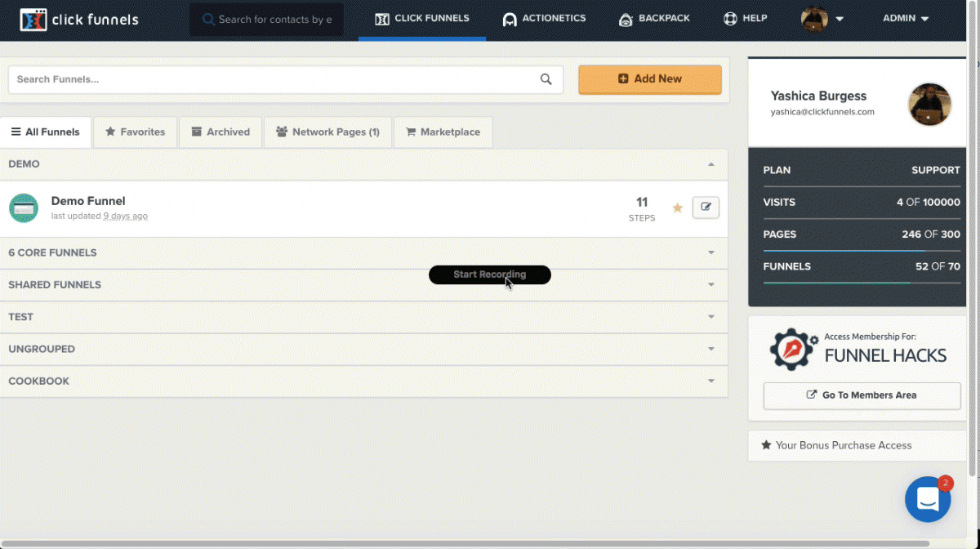
Task: Click the Search Funnels input field
Action: click(x=269, y=79)
